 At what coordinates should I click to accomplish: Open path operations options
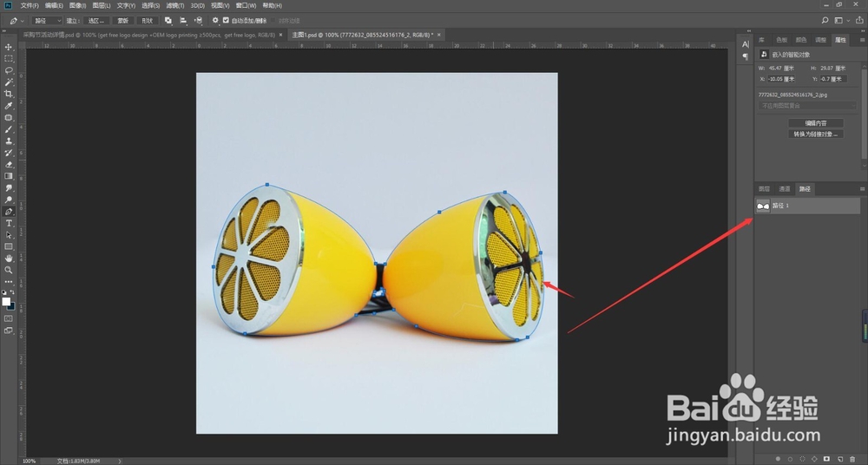[168, 21]
